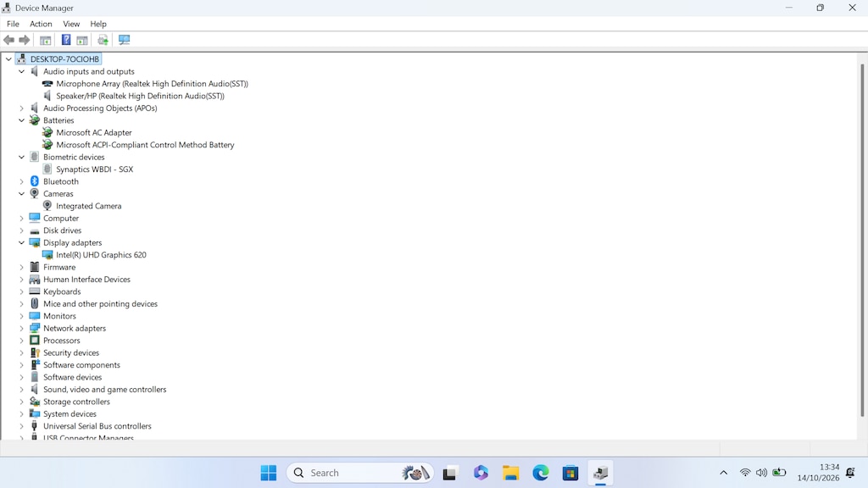Click the Properties panel toolbar icon

click(x=82, y=40)
